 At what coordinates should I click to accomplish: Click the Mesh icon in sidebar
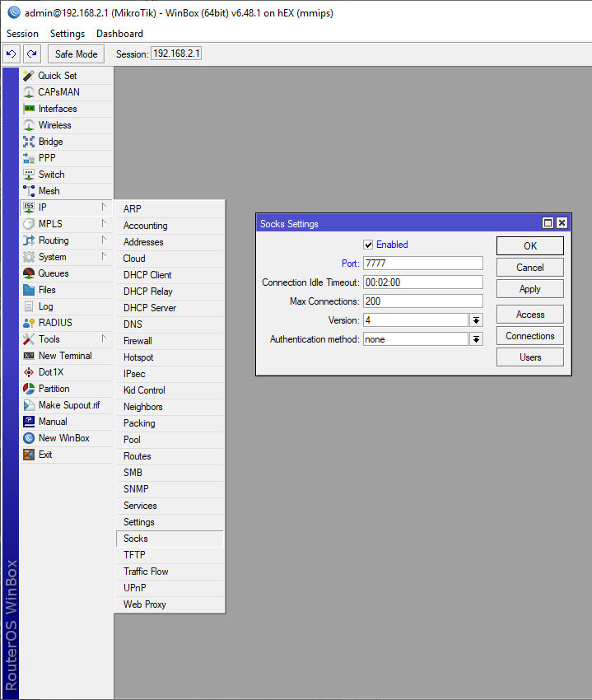[29, 191]
